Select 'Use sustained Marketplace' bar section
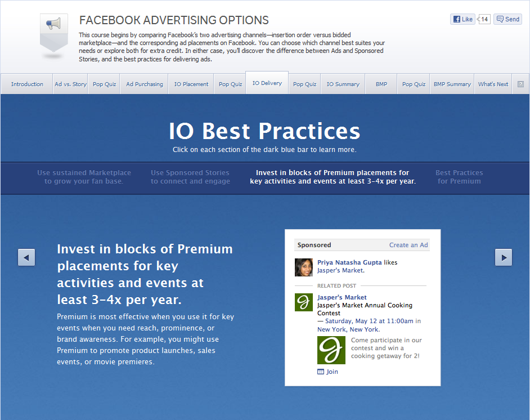 coord(84,177)
